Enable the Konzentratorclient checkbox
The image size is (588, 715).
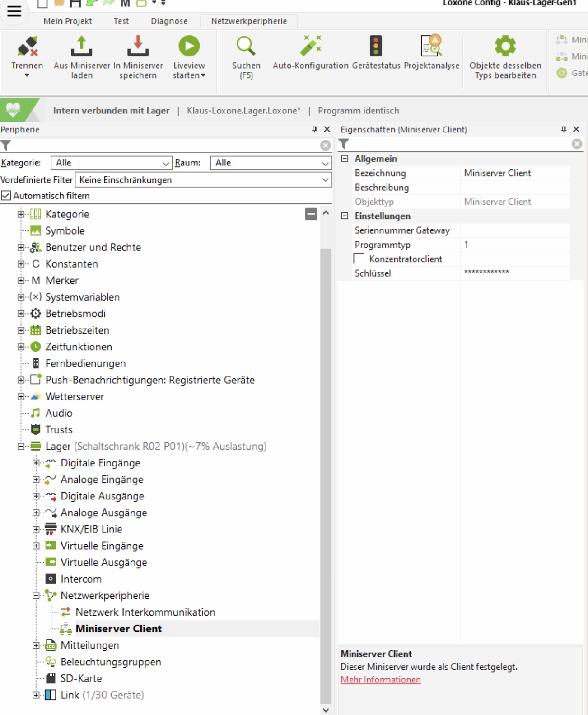tap(359, 259)
